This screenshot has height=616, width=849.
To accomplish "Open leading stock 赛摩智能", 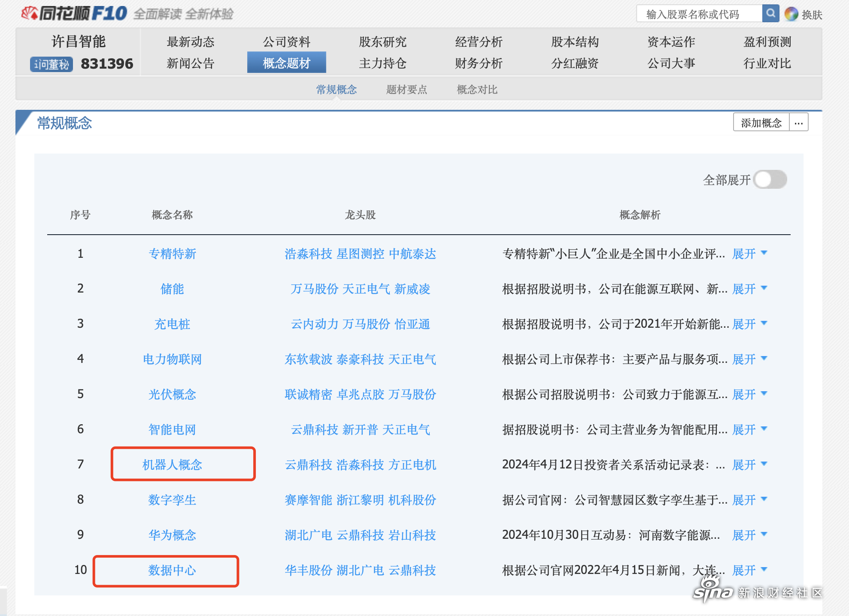I will pyautogui.click(x=309, y=500).
